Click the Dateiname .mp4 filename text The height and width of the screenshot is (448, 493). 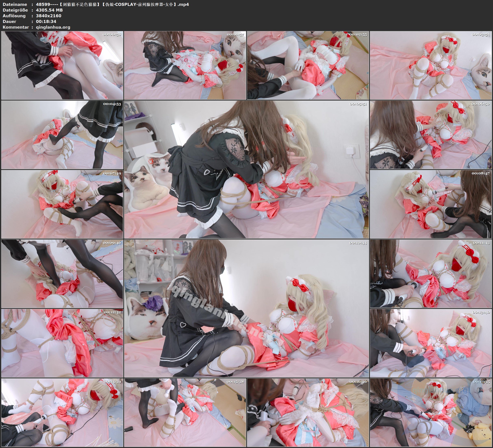[112, 4]
